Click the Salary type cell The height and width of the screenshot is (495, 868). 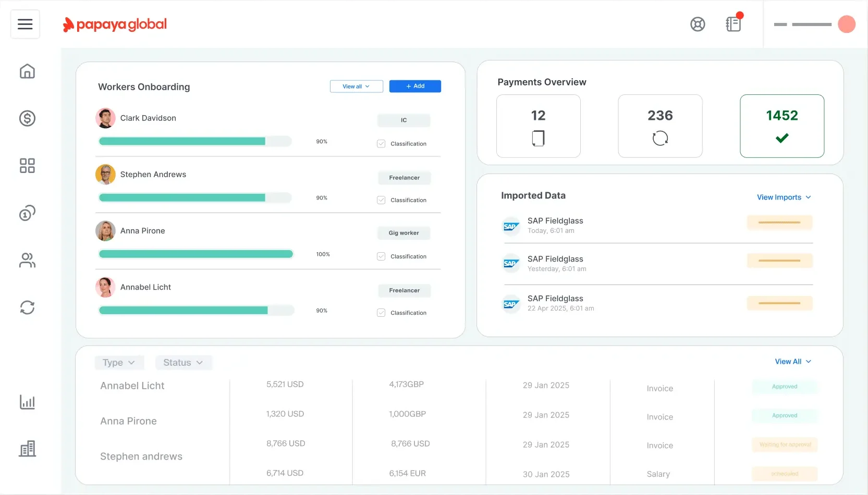pyautogui.click(x=658, y=474)
